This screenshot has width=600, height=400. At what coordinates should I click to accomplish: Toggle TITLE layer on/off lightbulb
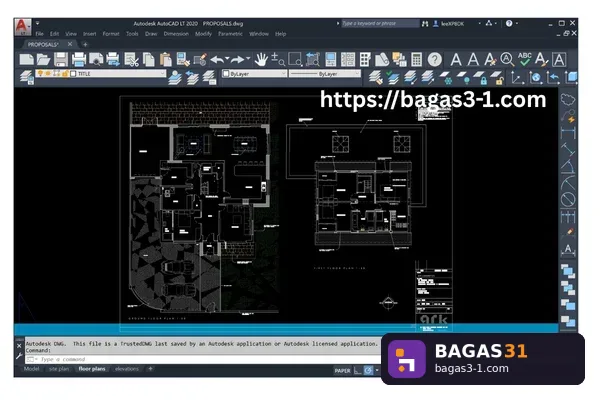tap(40, 73)
